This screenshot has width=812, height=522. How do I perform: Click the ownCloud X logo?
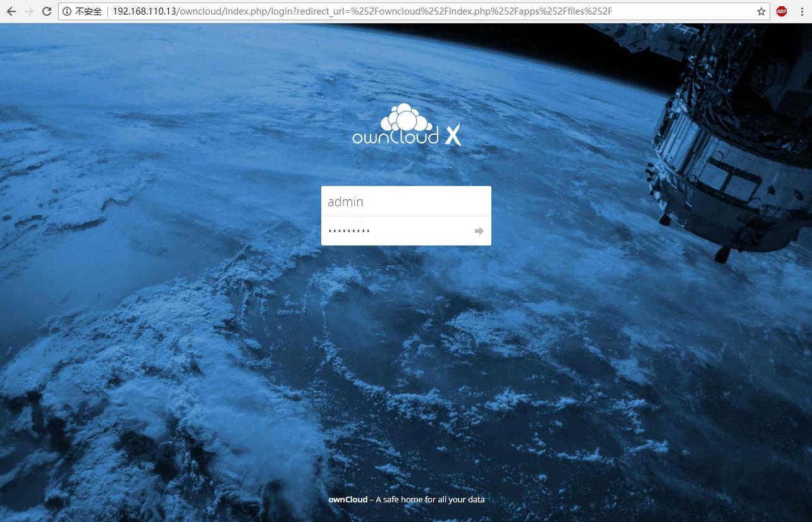407,125
